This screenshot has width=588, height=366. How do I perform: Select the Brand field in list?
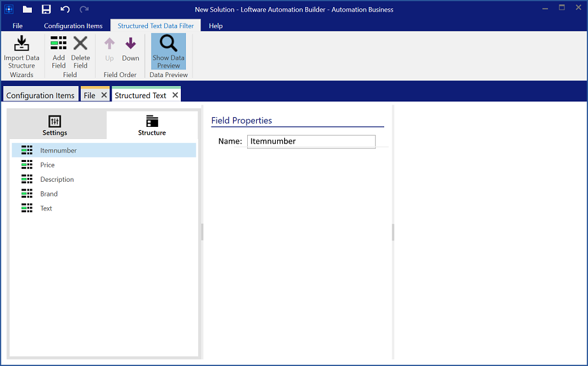(49, 194)
